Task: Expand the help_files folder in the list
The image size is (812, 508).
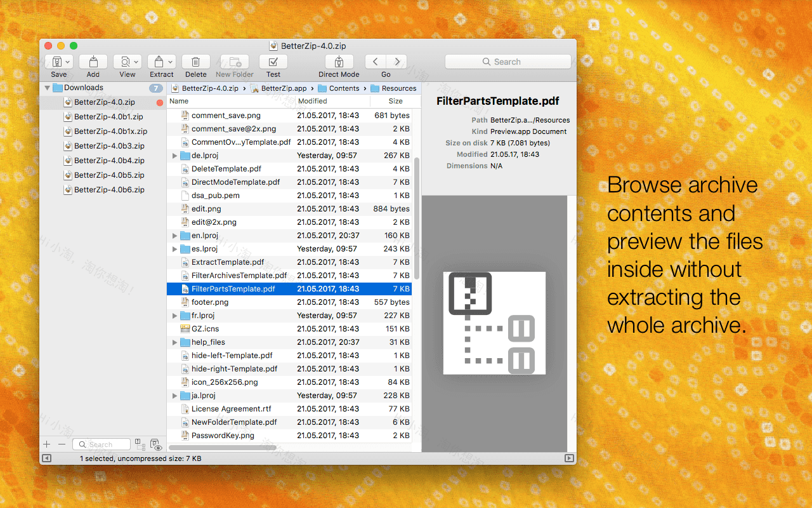Action: click(x=174, y=342)
